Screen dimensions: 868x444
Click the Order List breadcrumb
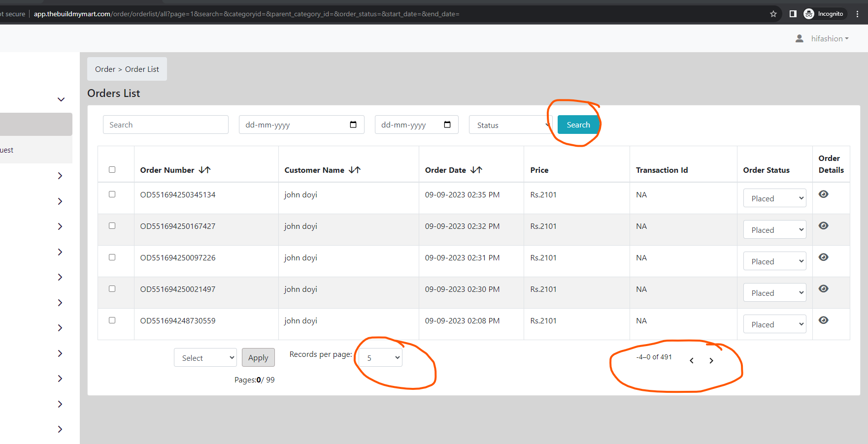click(x=142, y=69)
